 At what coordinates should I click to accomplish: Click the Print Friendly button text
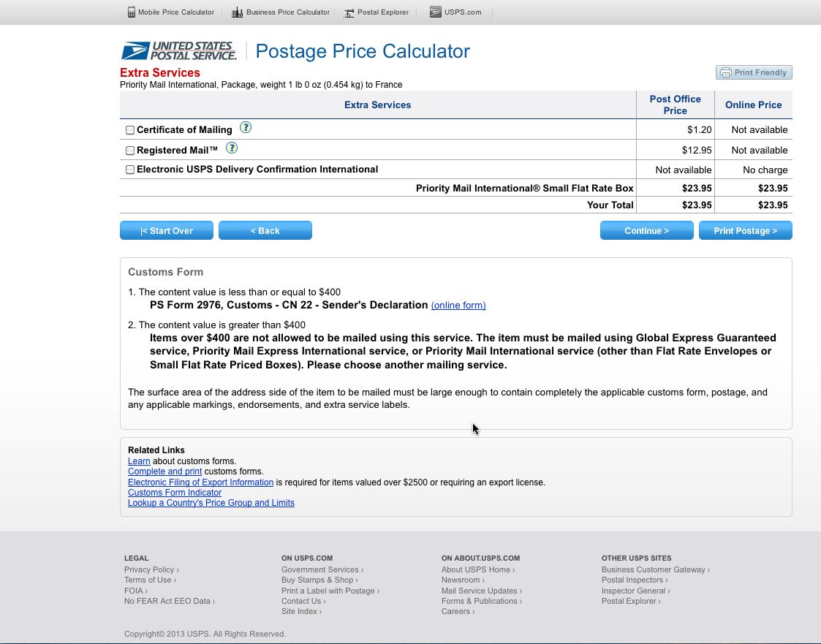point(760,72)
